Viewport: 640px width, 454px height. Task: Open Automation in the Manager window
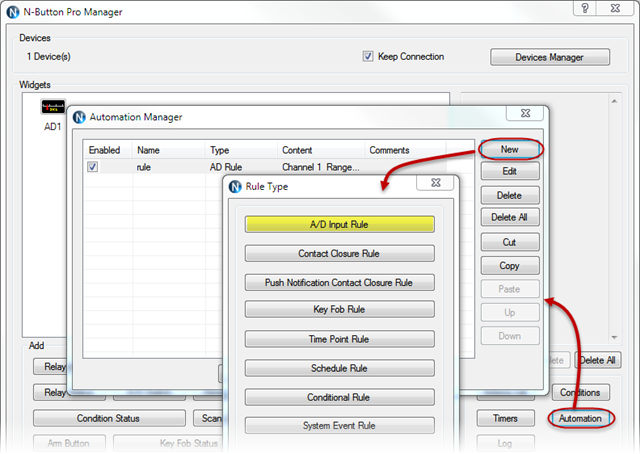point(580,418)
